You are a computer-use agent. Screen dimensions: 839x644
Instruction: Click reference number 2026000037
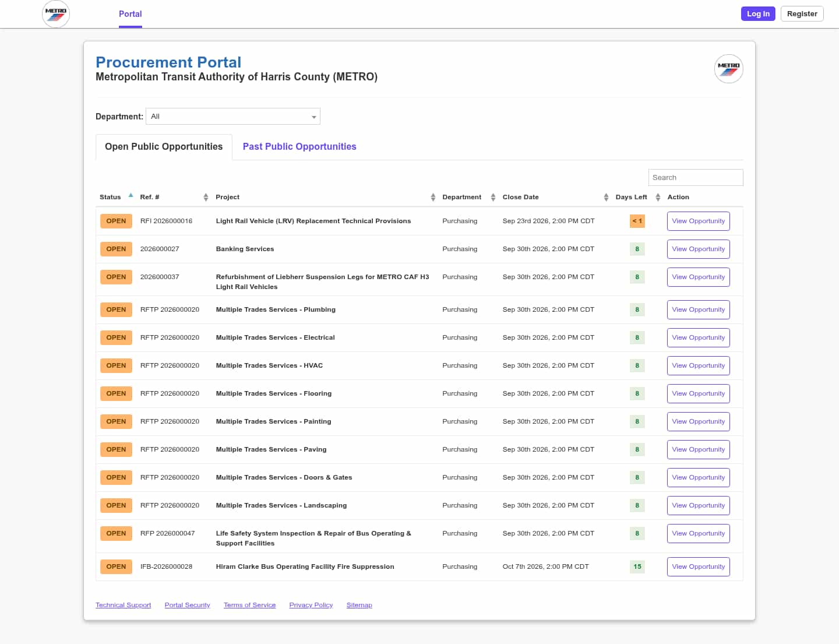click(x=160, y=277)
